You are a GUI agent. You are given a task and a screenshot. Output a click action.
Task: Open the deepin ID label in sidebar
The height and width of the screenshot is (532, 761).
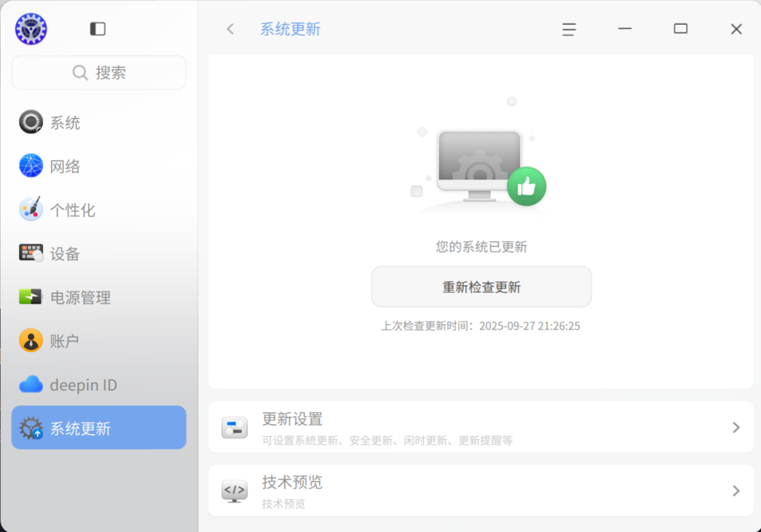tap(84, 385)
